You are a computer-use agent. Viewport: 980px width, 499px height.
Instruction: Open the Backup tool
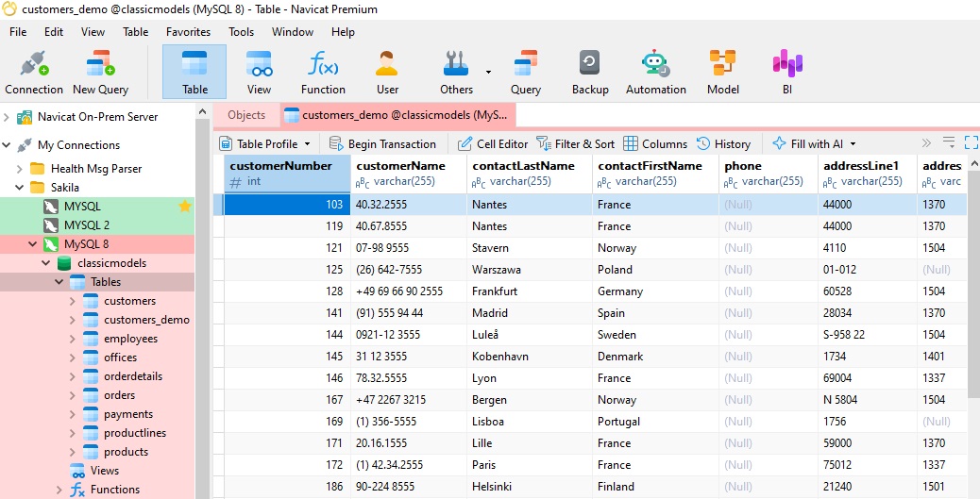click(590, 72)
